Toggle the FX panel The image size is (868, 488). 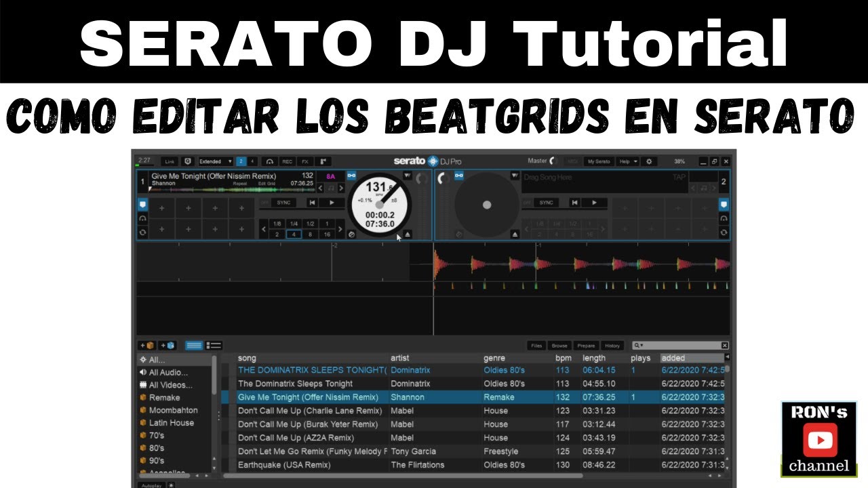(x=305, y=161)
